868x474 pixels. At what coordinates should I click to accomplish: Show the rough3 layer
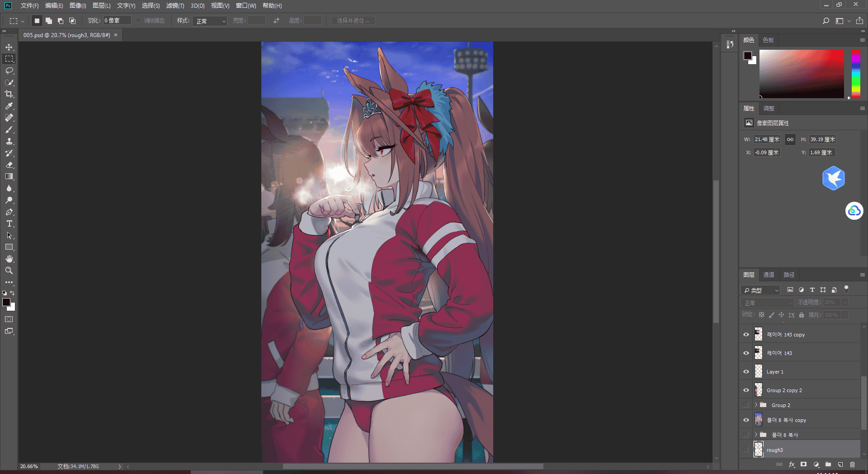pos(746,450)
